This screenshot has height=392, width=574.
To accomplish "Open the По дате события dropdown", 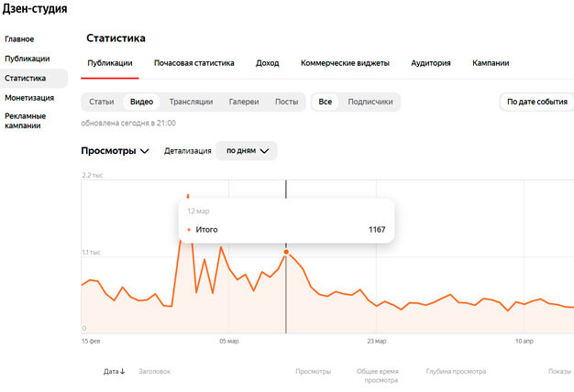I will [x=536, y=102].
